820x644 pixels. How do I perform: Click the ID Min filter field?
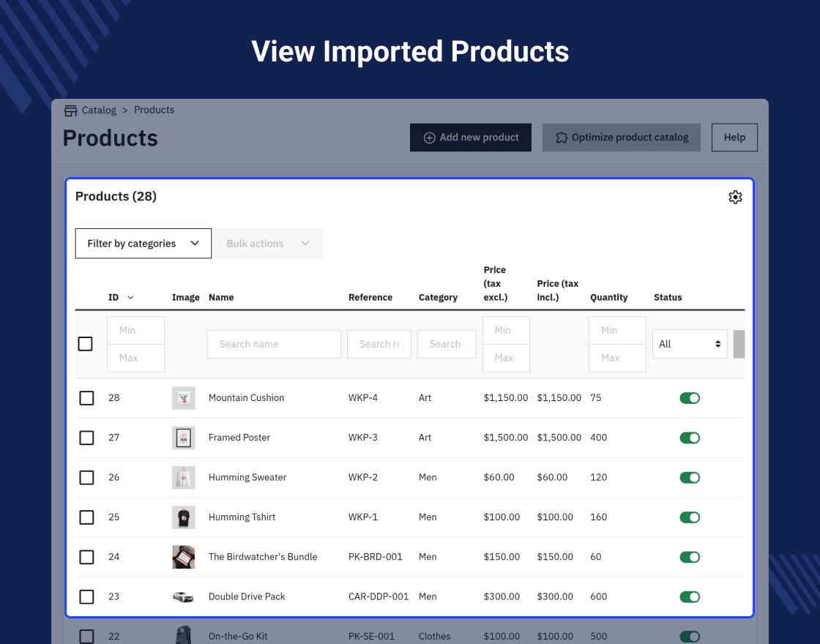pos(136,330)
